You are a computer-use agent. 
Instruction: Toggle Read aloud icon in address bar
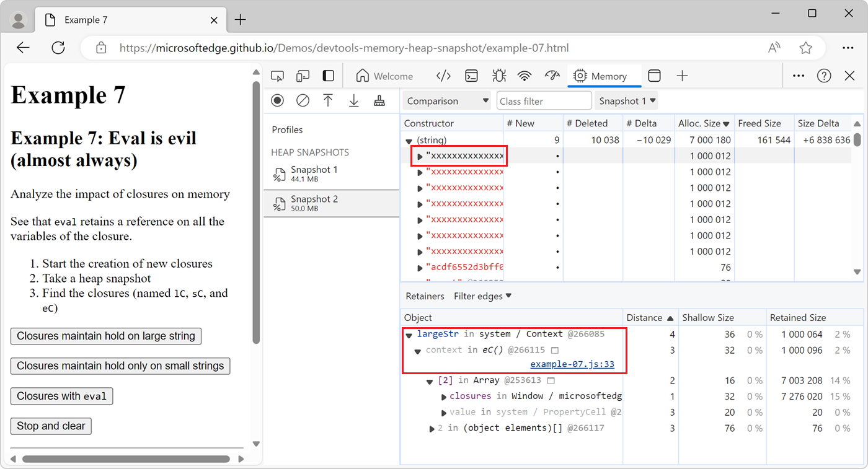(x=774, y=48)
